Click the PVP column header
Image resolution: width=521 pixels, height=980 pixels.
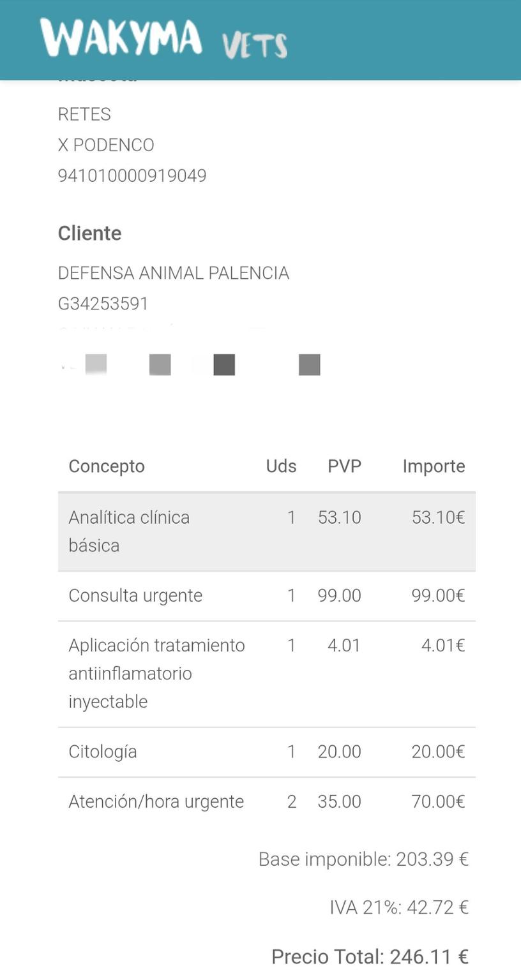click(x=344, y=466)
